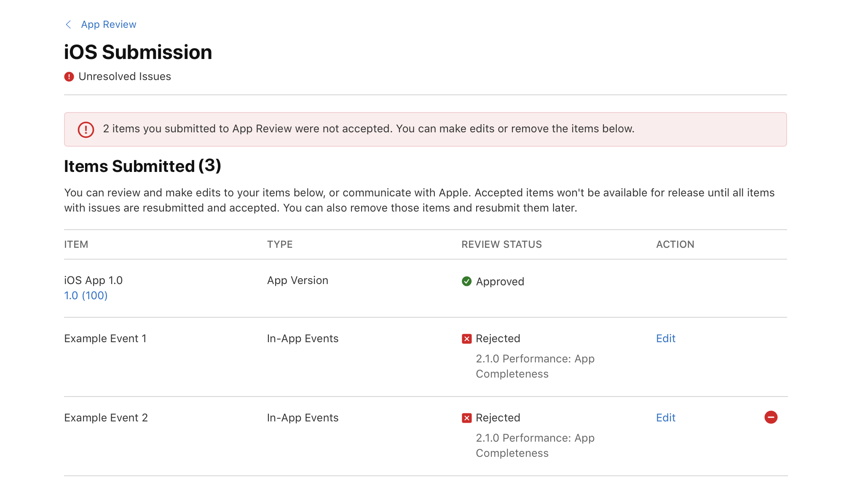The height and width of the screenshot is (504, 841).
Task: Click the red Rejected icon for Example Event 1
Action: click(x=466, y=338)
